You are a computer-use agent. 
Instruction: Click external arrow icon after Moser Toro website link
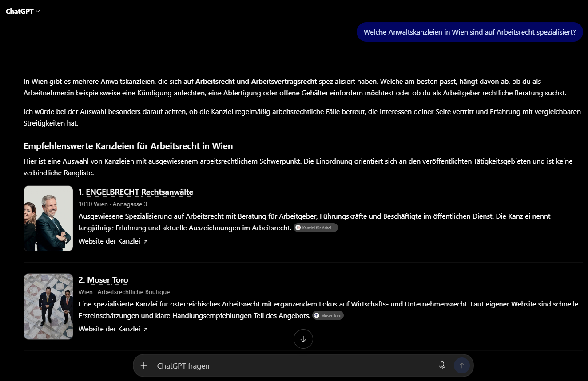pyautogui.click(x=146, y=330)
